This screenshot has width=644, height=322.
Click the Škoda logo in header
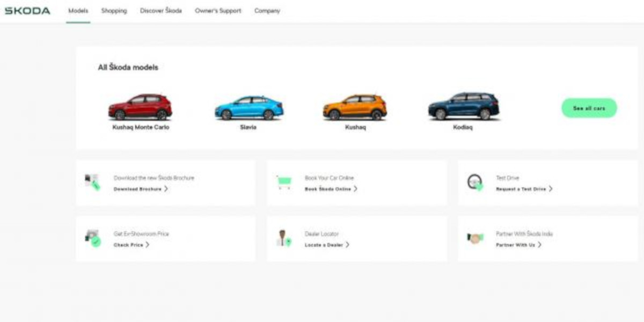click(x=27, y=11)
